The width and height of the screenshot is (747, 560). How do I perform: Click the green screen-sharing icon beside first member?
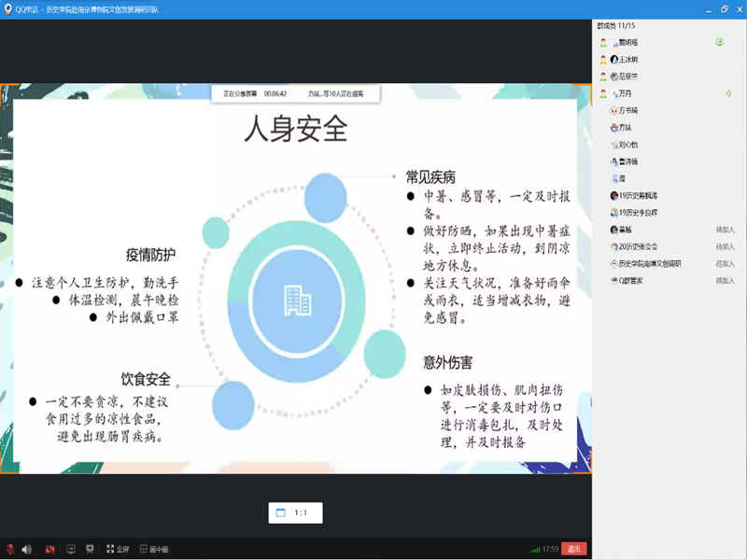(719, 42)
